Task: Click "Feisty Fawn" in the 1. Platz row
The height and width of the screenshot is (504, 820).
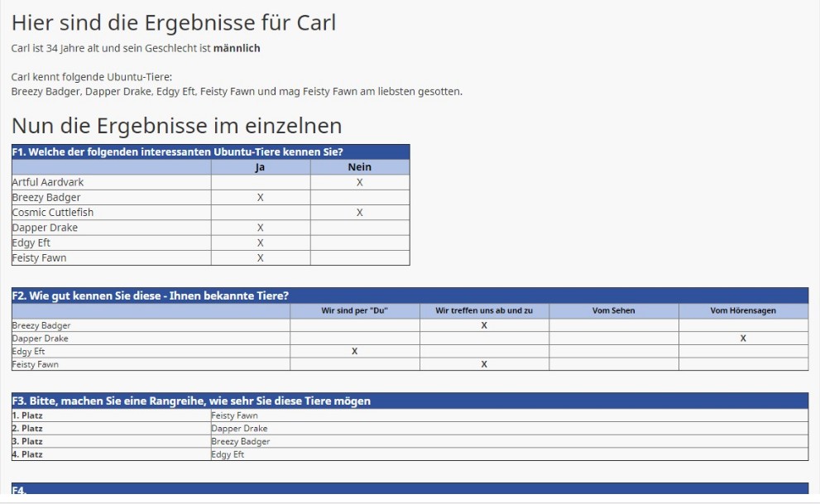Action: coord(235,415)
